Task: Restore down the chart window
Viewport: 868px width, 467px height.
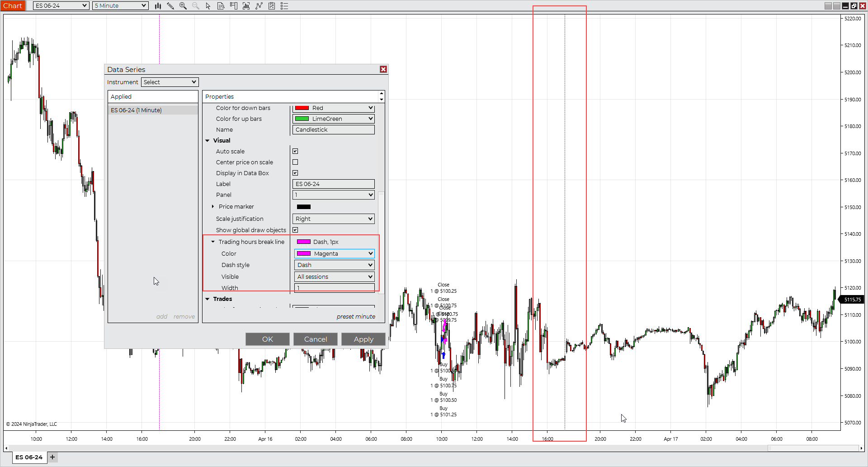Action: [854, 6]
